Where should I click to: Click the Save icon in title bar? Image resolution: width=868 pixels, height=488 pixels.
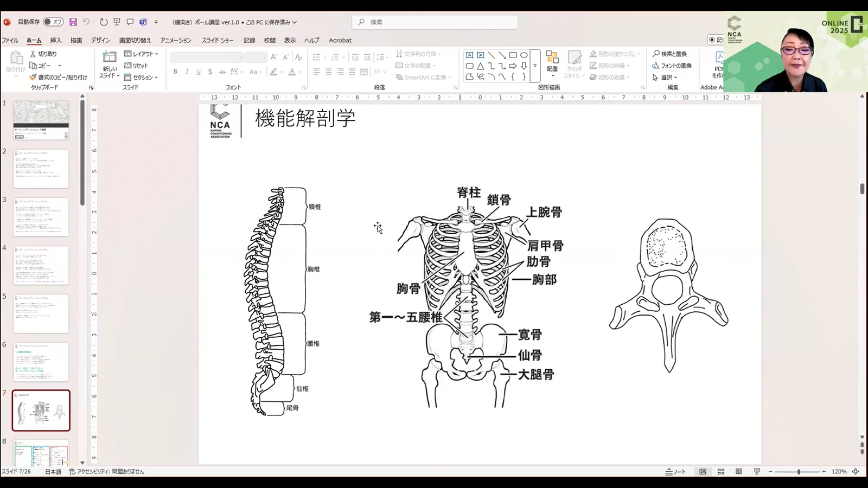[x=73, y=22]
